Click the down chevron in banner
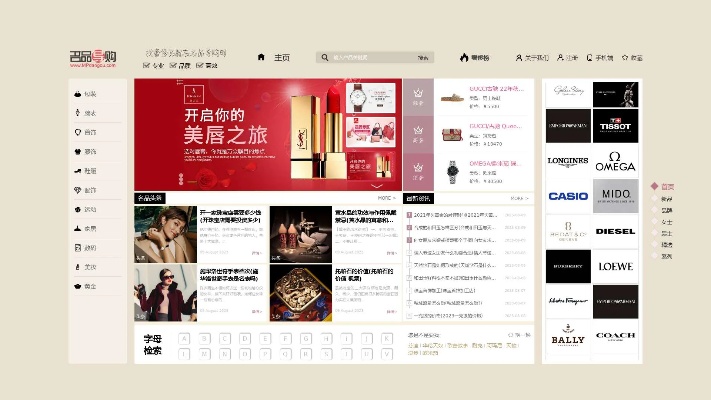The height and width of the screenshot is (400, 711). [377, 186]
